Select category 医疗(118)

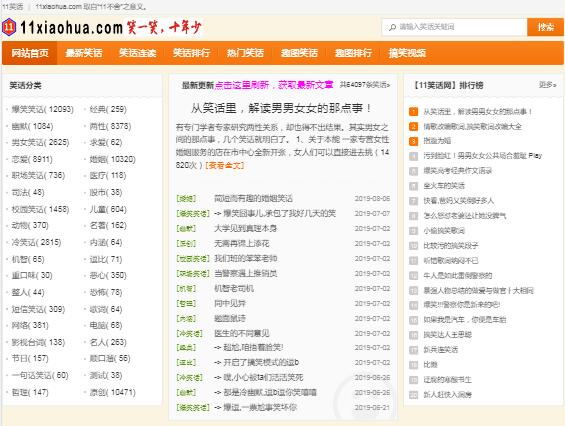click(108, 176)
